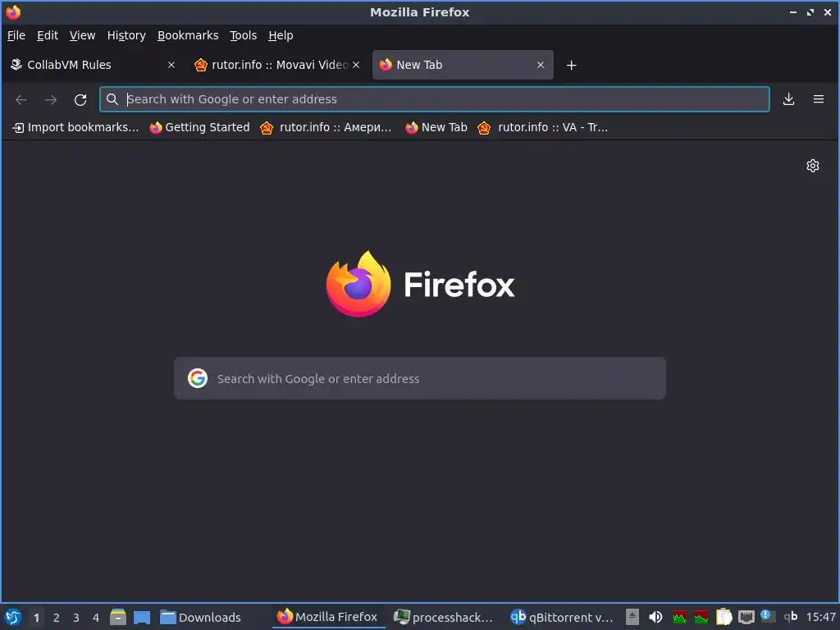Open the clipboard manager tray icon
The image size is (840, 630).
tap(724, 617)
